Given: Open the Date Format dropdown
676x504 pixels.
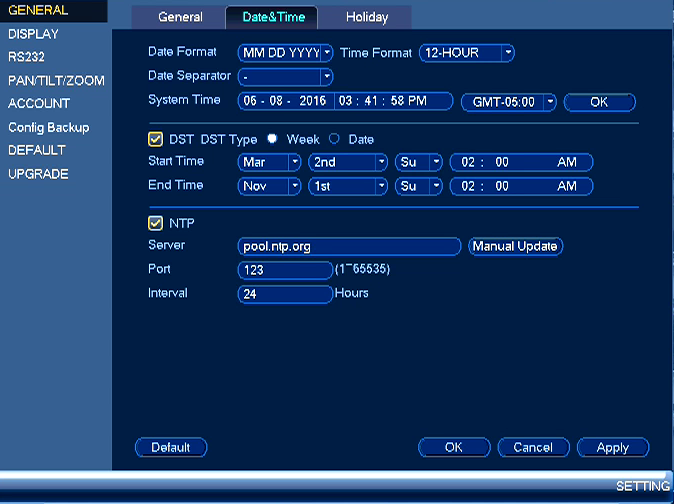Looking at the screenshot, I should point(285,53).
